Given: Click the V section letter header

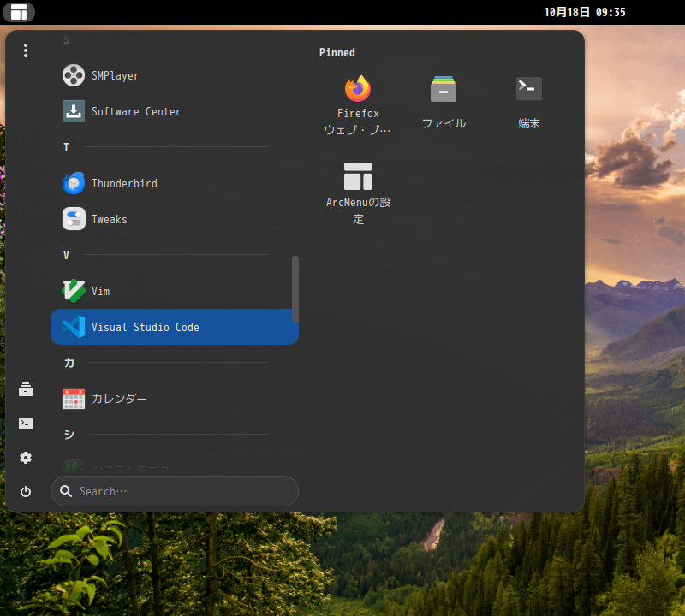Looking at the screenshot, I should (x=67, y=256).
